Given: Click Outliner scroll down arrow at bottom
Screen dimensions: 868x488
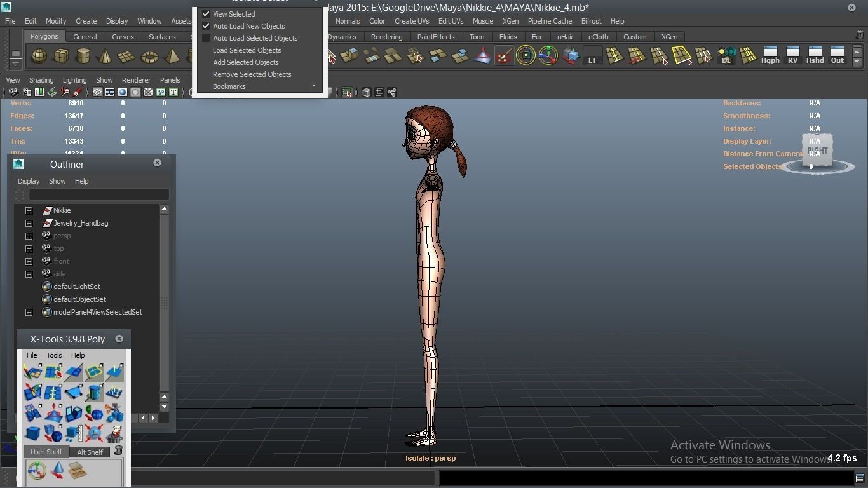Looking at the screenshot, I should point(164,407).
